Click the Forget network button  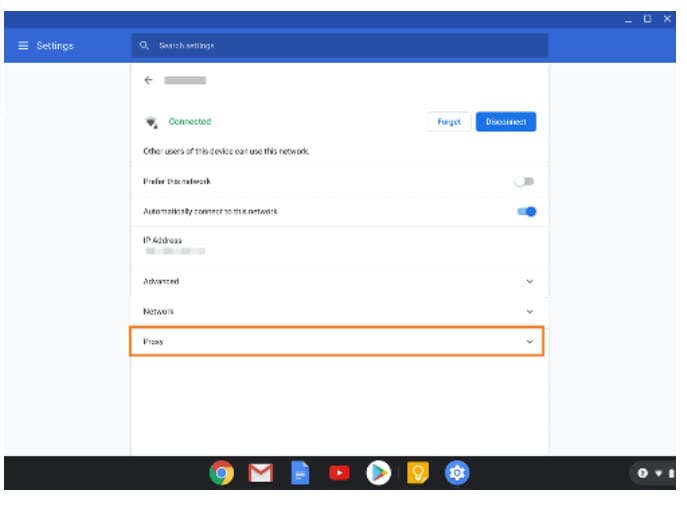coord(449,122)
